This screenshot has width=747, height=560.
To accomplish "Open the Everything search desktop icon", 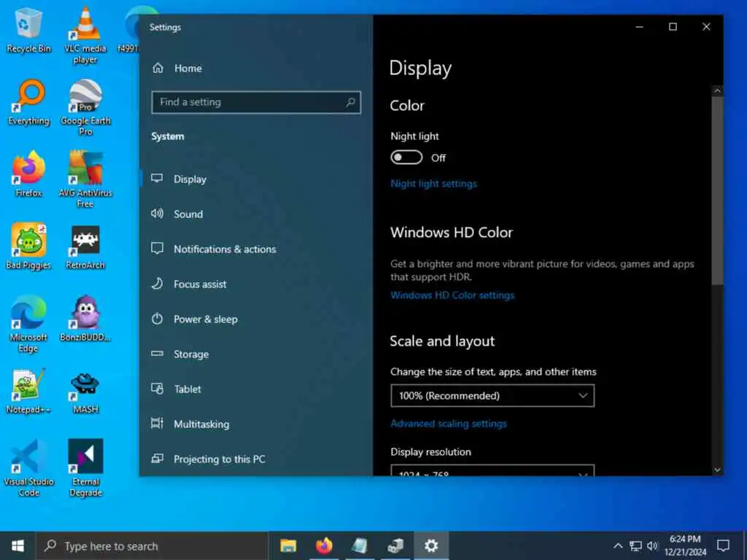I will pyautogui.click(x=28, y=102).
